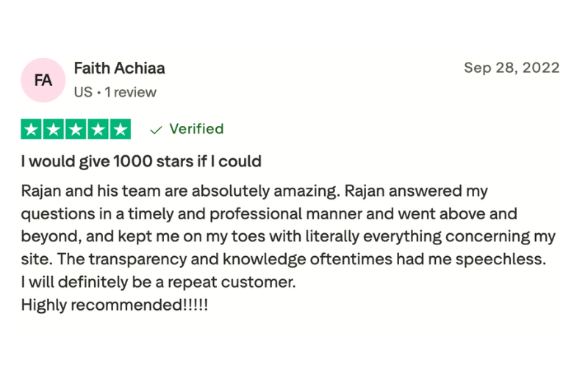The image size is (588, 368).
Task: Click the third green rating star
Action: [76, 130]
